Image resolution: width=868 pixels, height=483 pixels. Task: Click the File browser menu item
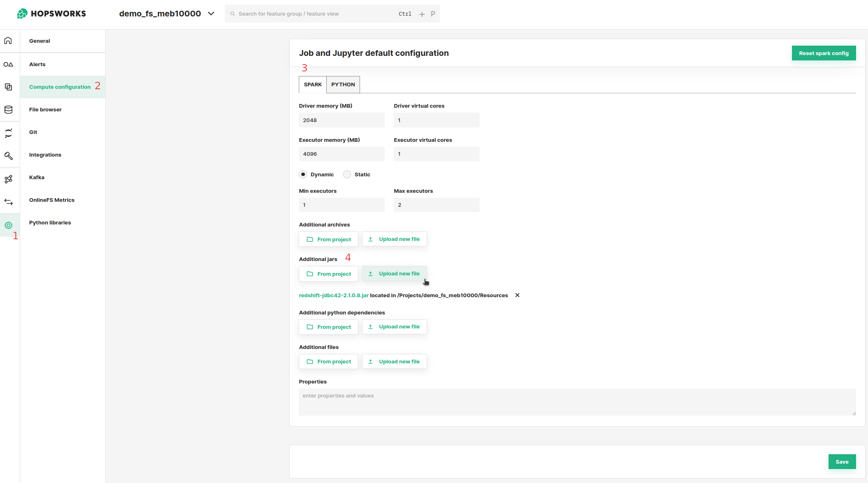coord(46,109)
